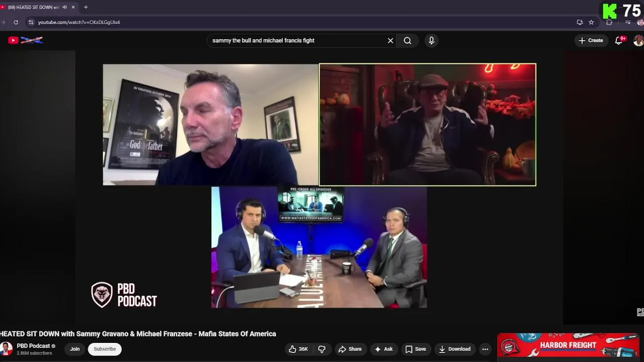Join the PBD Podcast channel

point(74,349)
